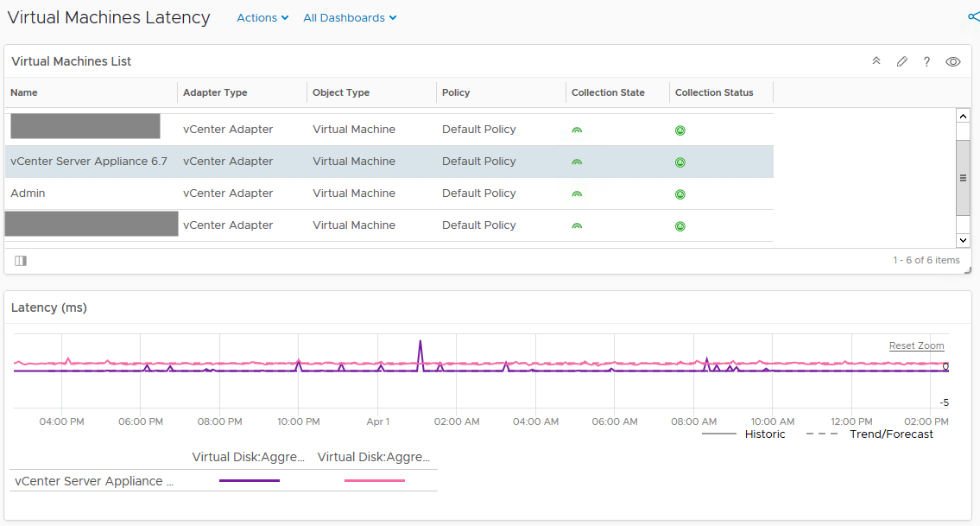The image size is (980, 526).
Task: Expand the All Dashboards dropdown
Action: (350, 17)
